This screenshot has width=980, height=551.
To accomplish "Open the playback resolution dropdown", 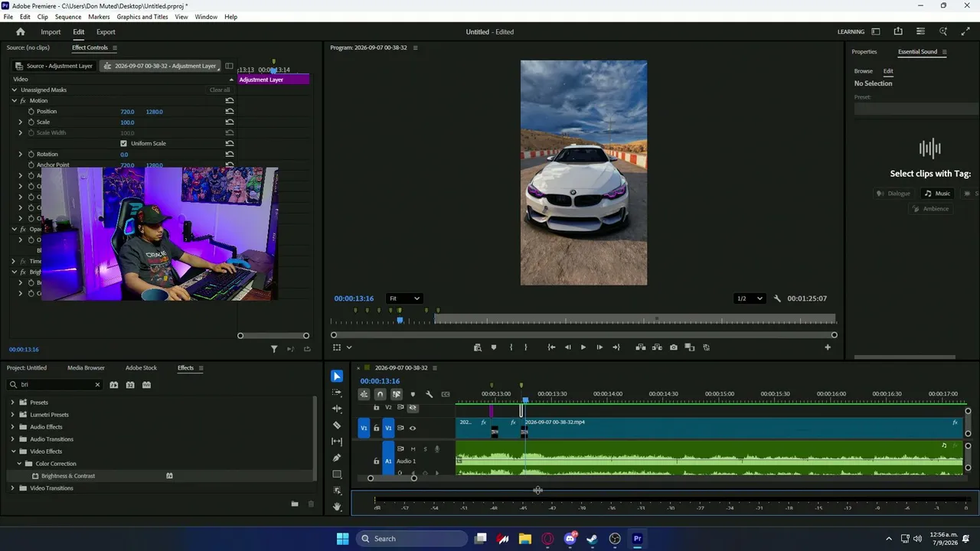I will 750,298.
